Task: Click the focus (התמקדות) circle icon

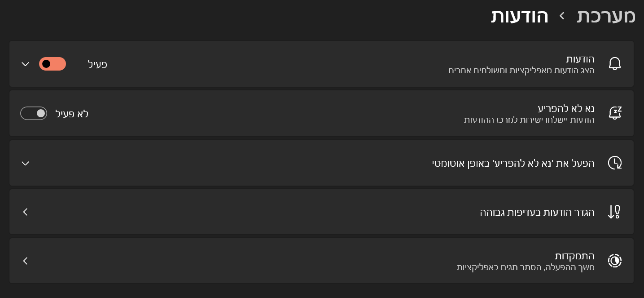Action: pyautogui.click(x=614, y=261)
